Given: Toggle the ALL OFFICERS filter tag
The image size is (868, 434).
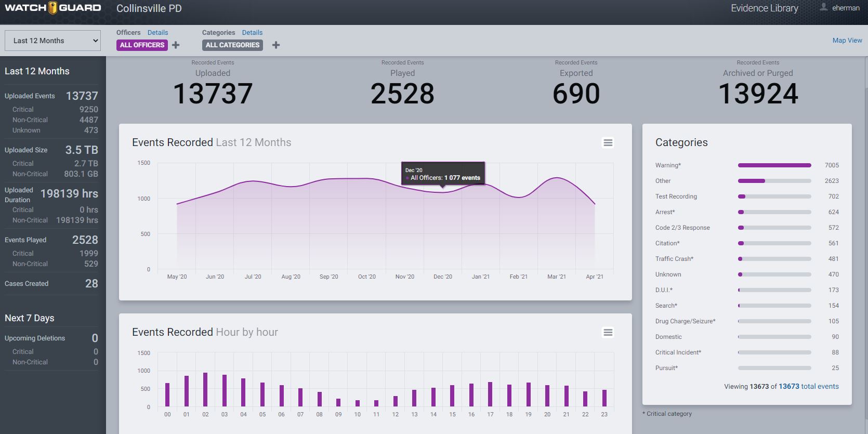Looking at the screenshot, I should [142, 45].
